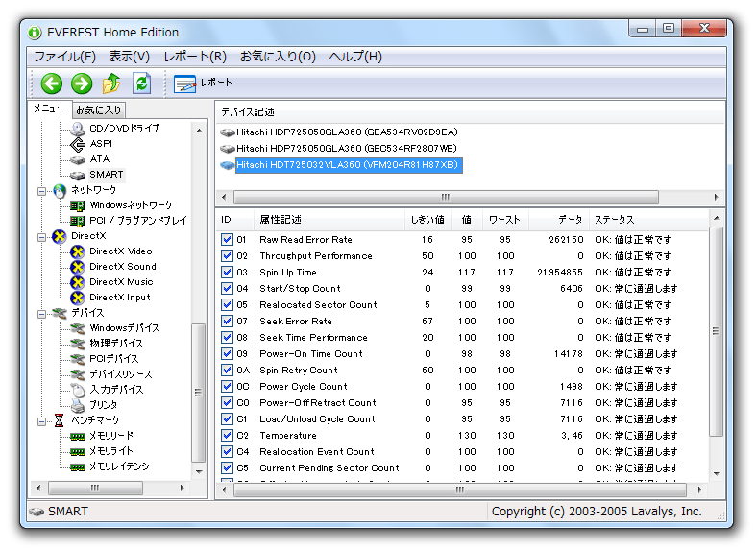Open the ファイル(F) menu
Image resolution: width=756 pixels, height=550 pixels.
65,57
